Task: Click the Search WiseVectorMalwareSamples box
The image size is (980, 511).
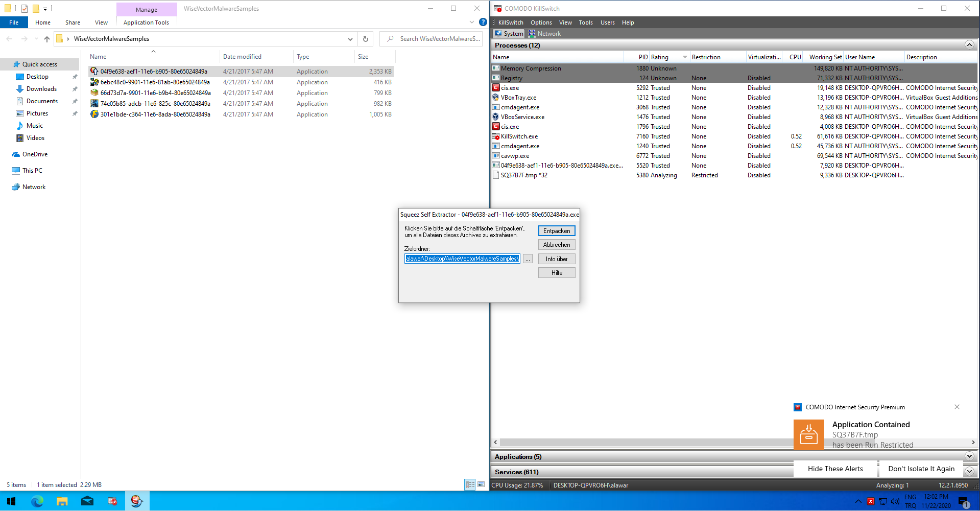Action: [x=432, y=39]
